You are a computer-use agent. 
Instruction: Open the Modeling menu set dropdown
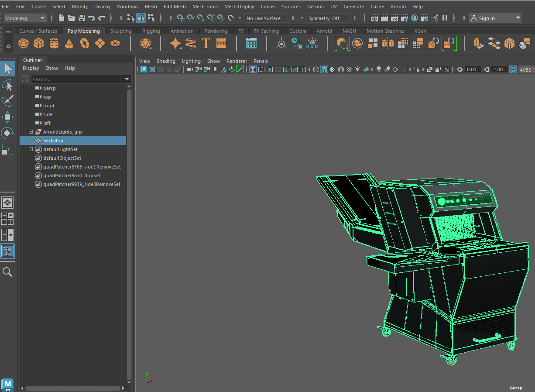pos(25,18)
